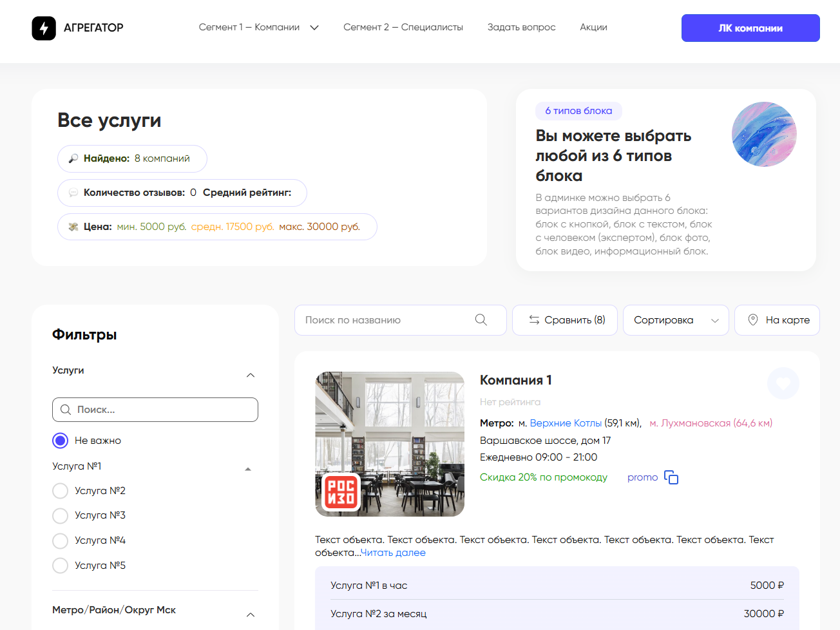This screenshot has height=630, width=840.
Task: Choose Услуга №4 filter option
Action: point(61,540)
